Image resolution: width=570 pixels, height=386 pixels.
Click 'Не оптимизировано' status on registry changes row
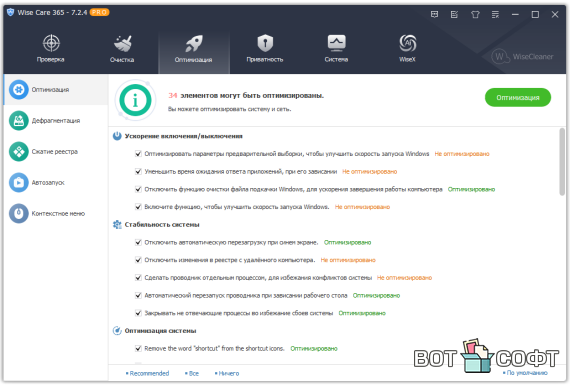tap(348, 260)
